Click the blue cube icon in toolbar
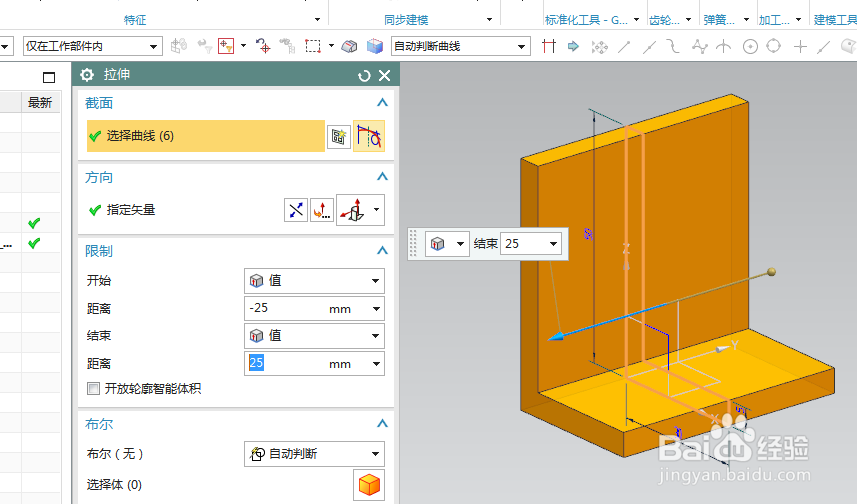This screenshot has width=857, height=504. [x=375, y=46]
